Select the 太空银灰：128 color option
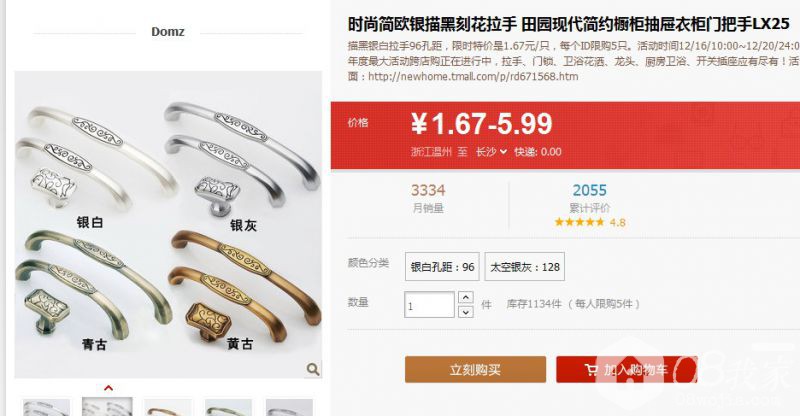 point(524,266)
